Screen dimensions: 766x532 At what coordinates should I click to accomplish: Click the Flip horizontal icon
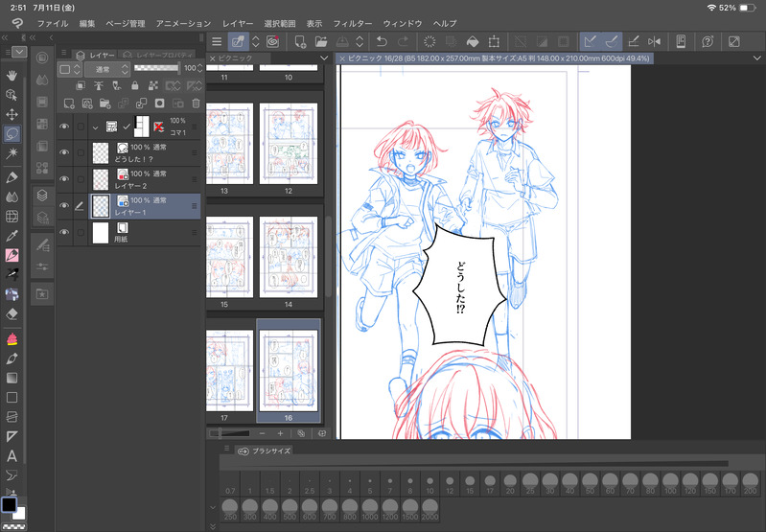point(654,41)
